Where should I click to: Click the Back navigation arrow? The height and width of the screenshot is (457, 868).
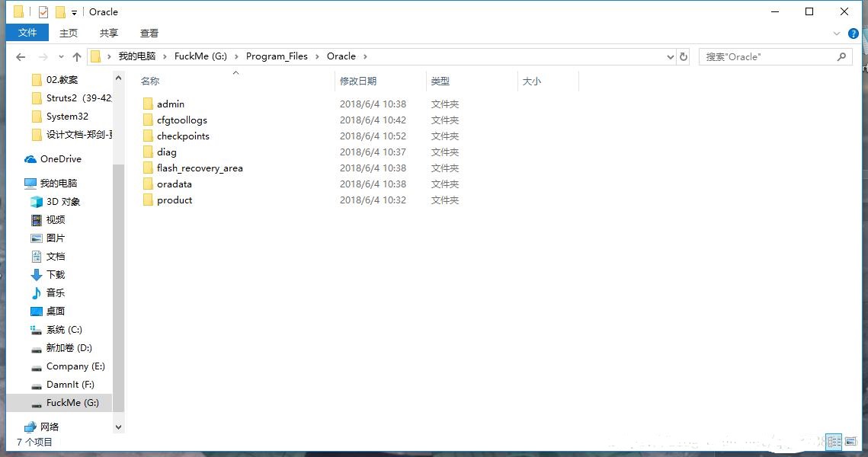[x=21, y=57]
